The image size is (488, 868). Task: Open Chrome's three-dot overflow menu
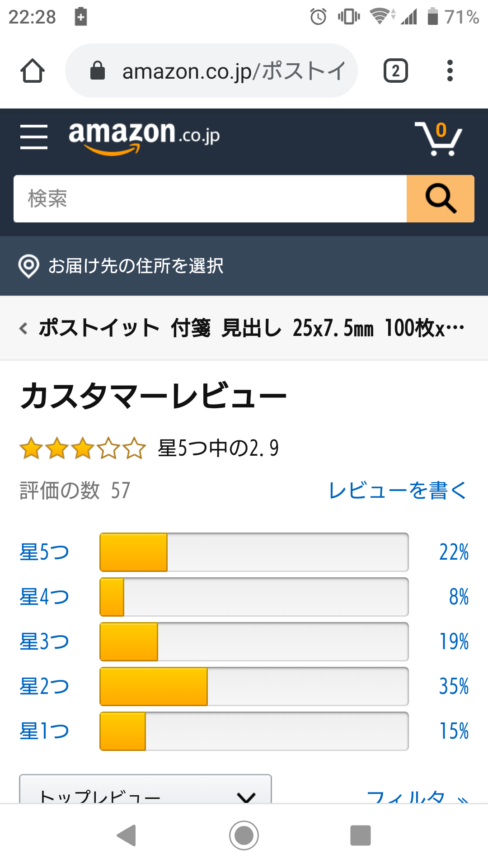(450, 71)
